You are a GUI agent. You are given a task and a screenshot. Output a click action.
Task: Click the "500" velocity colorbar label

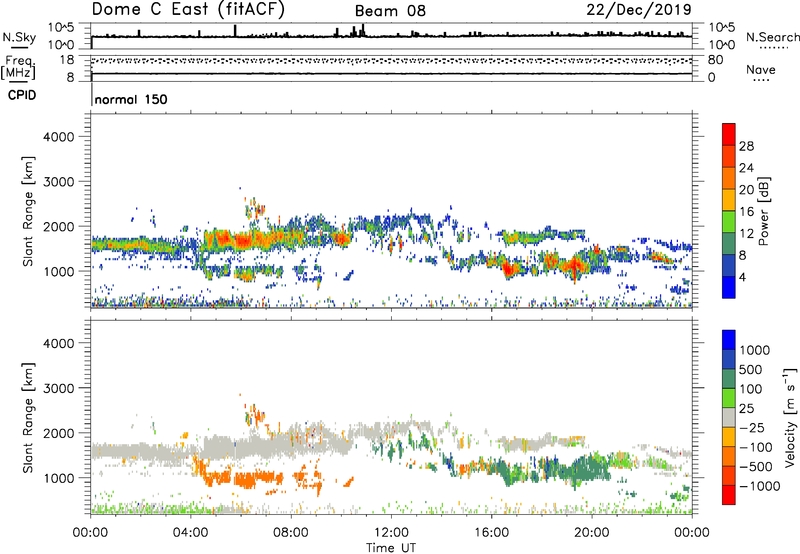click(x=751, y=369)
